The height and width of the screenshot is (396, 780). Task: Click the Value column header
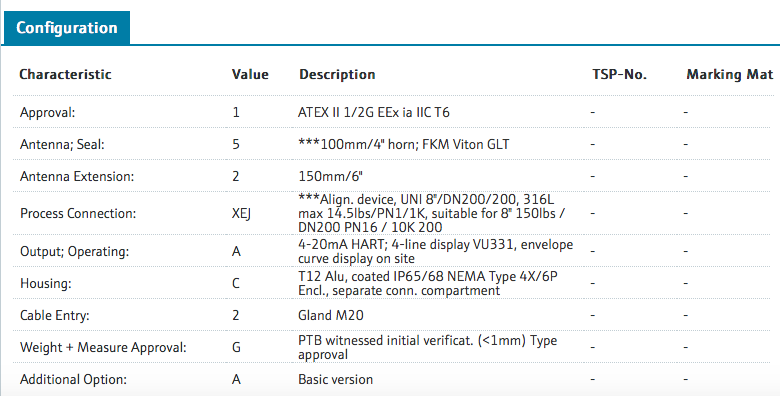[x=250, y=75]
